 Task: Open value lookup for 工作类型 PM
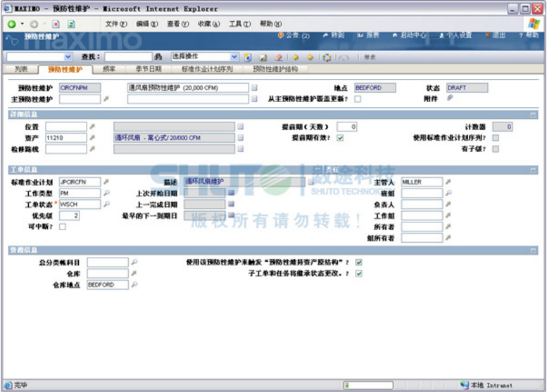point(106,193)
